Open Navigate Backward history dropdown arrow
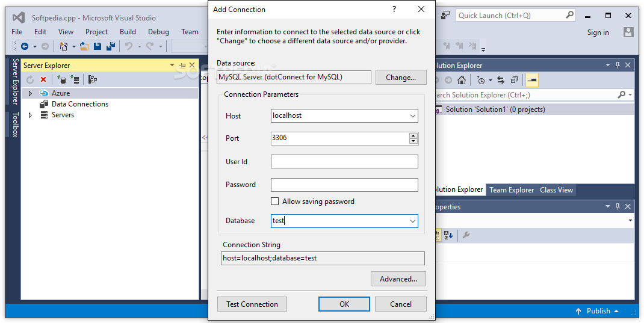Image resolution: width=644 pixels, height=323 pixels. click(34, 47)
